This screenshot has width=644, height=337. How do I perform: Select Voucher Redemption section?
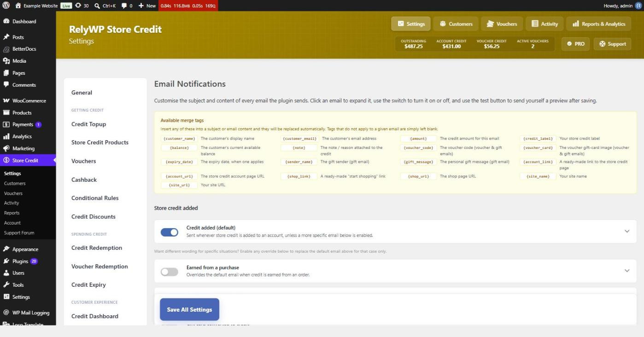pos(100,266)
